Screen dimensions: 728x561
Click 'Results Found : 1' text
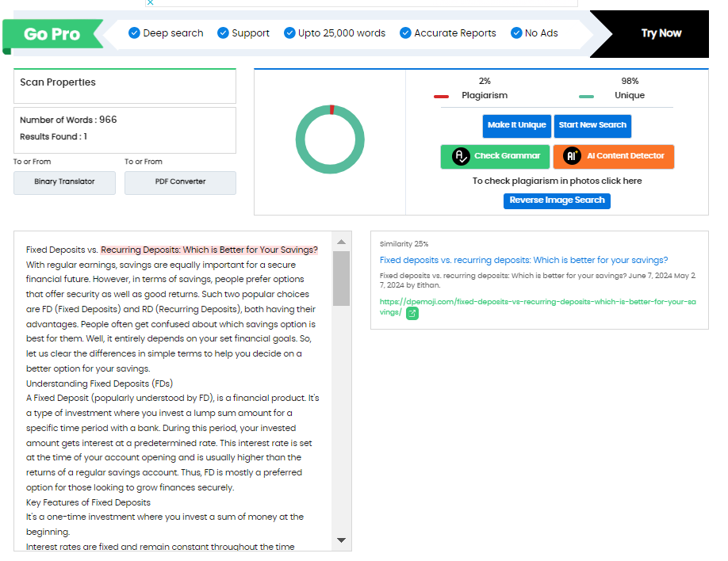[53, 136]
